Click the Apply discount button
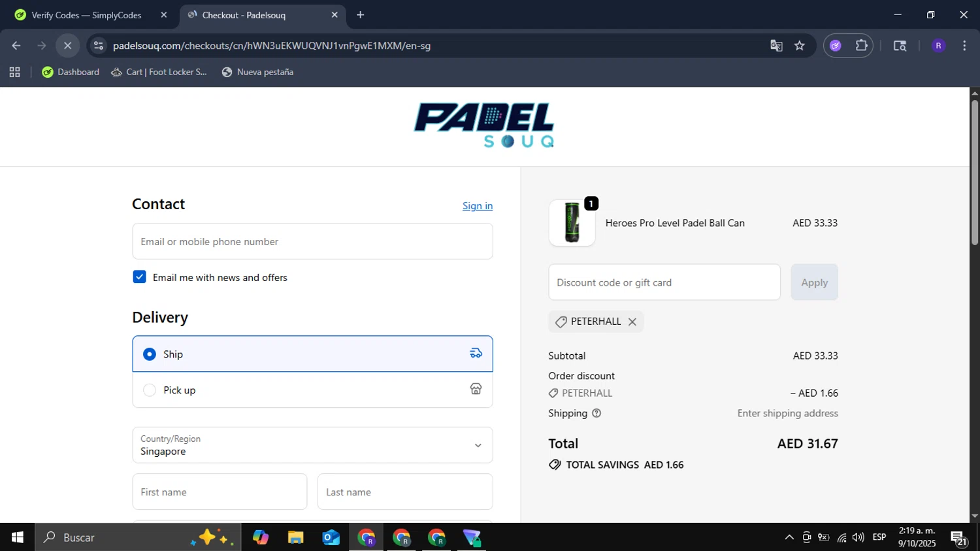The image size is (980, 551). (x=814, y=282)
